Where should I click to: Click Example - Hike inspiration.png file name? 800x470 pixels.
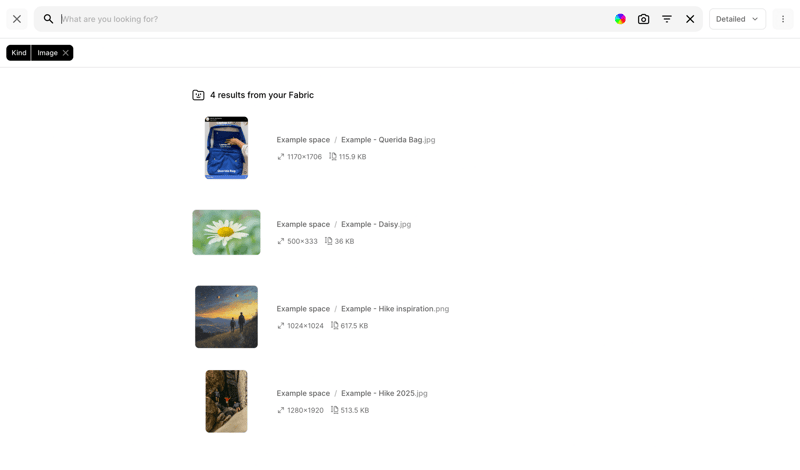click(394, 309)
